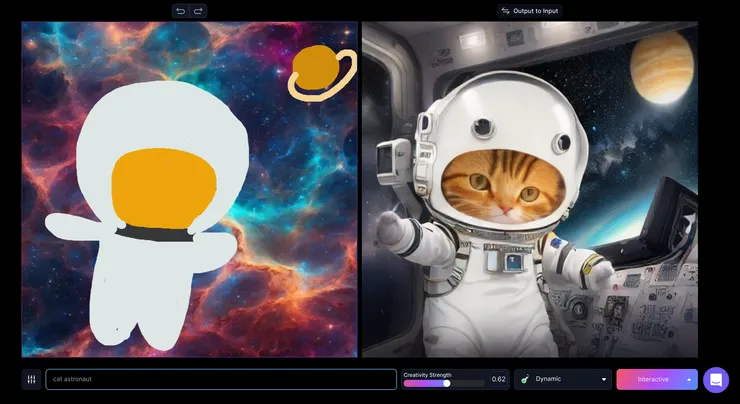Click the Dynamic style guitar icon
The height and width of the screenshot is (404, 740).
coord(525,379)
